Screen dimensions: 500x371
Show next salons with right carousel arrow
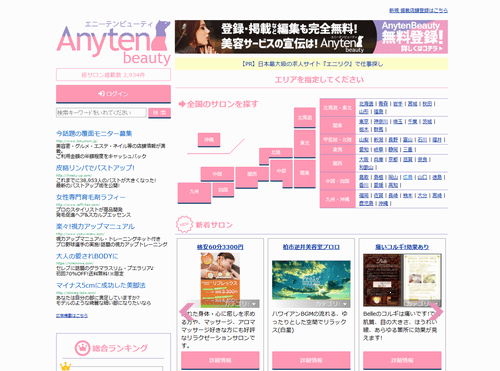(x=436, y=312)
